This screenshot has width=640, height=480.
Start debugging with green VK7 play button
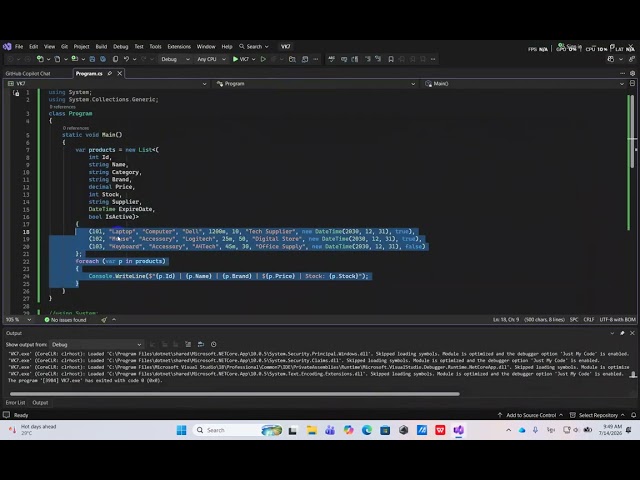point(240,59)
